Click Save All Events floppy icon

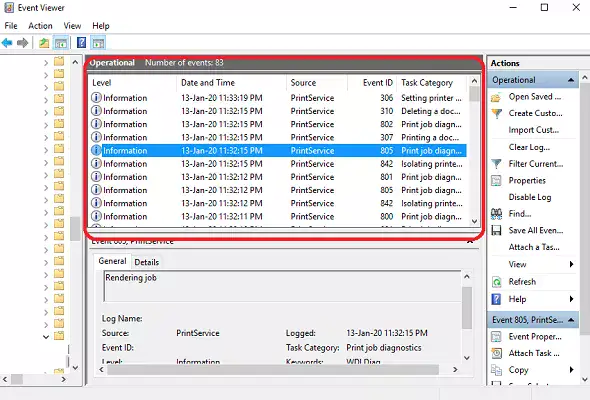coord(496,230)
